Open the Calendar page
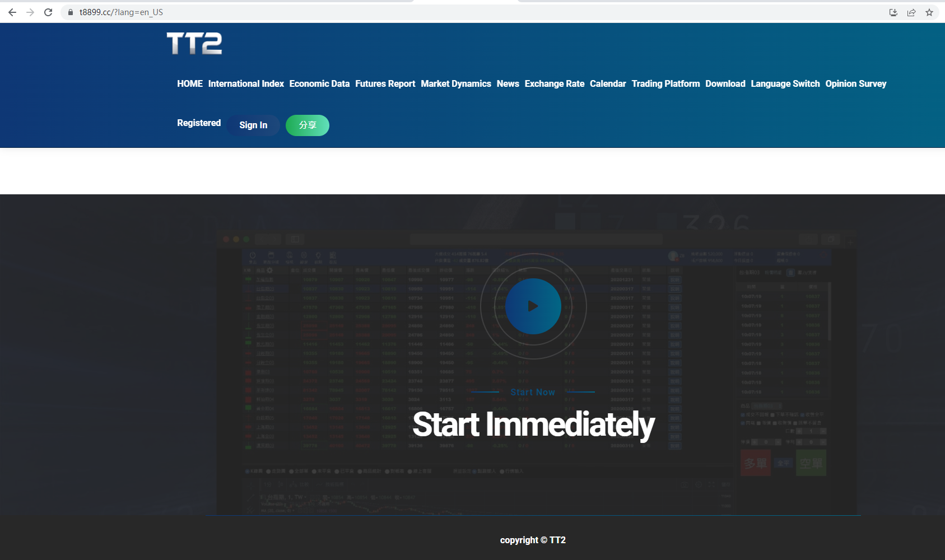Viewport: 945px width, 560px height. (608, 83)
